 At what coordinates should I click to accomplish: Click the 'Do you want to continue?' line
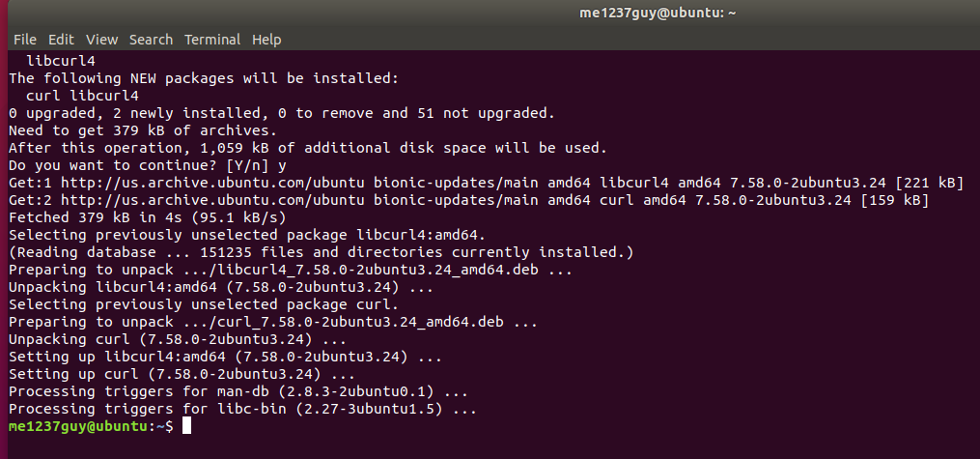(148, 165)
